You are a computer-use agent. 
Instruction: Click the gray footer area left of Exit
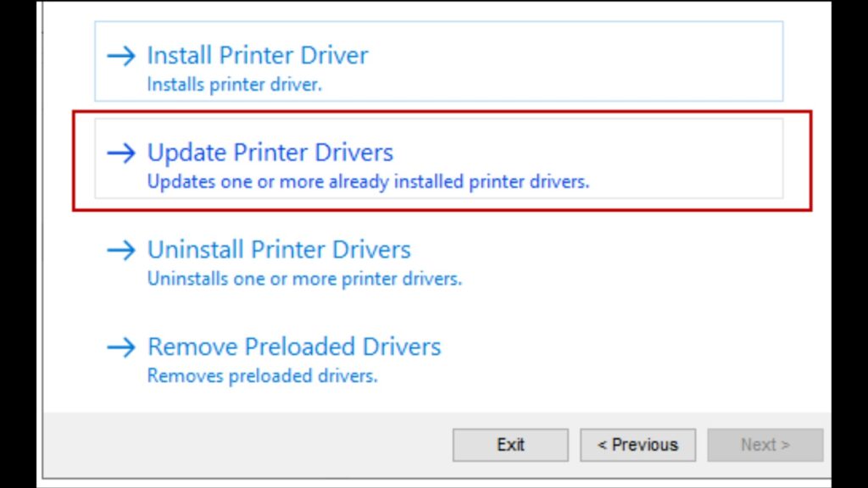click(254, 445)
